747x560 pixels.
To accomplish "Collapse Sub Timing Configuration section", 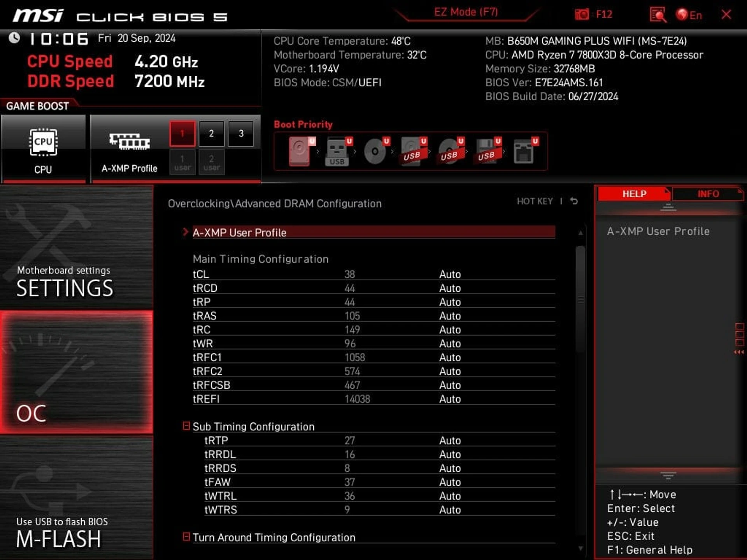I will (186, 426).
